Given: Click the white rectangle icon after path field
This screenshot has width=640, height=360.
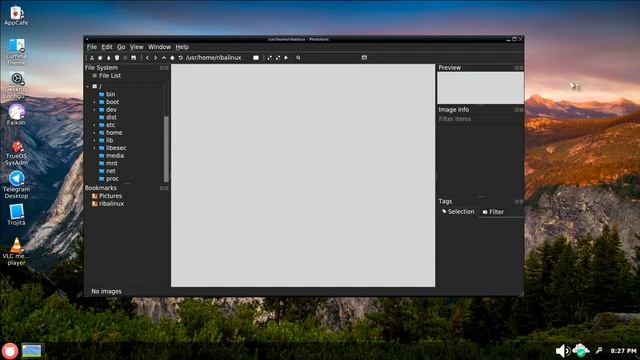Looking at the screenshot, I should [x=256, y=58].
